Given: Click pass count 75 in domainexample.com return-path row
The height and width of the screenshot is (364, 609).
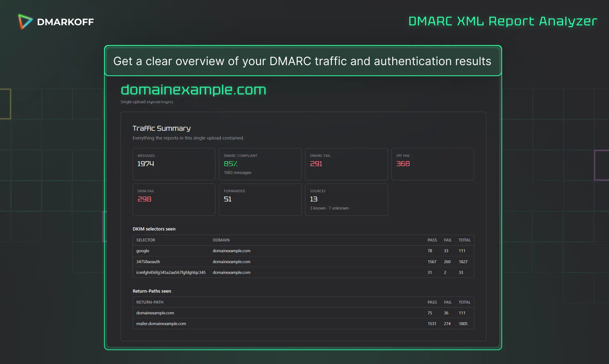Looking at the screenshot, I should tap(430, 313).
